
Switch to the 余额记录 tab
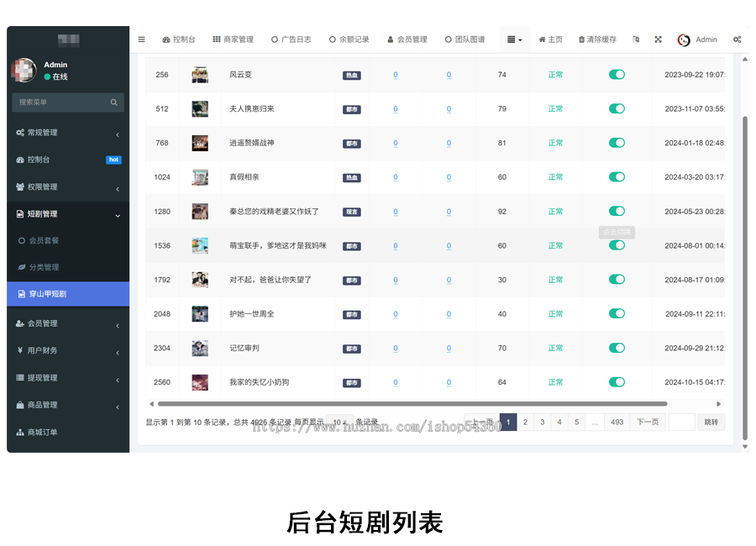[349, 39]
